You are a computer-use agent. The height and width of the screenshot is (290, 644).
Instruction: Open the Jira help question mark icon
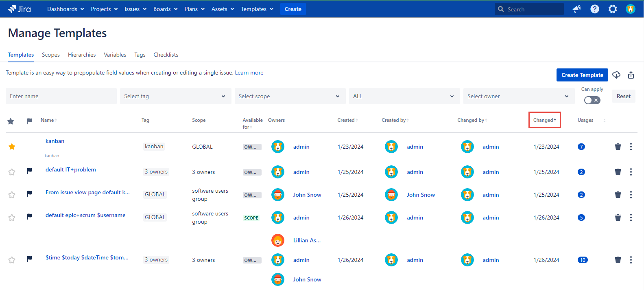pyautogui.click(x=595, y=9)
